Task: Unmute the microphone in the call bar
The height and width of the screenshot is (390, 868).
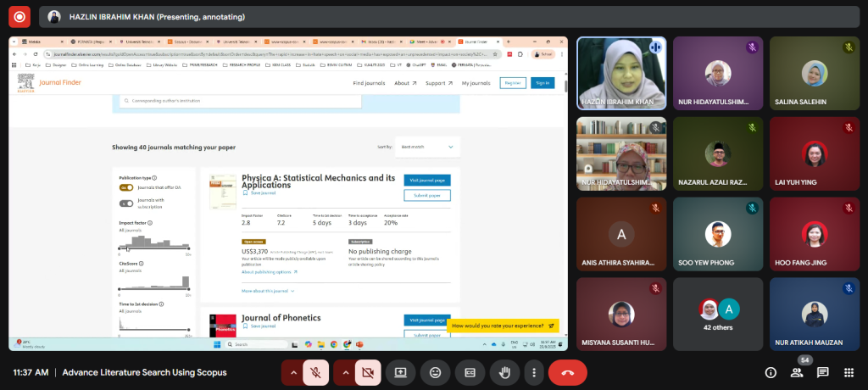Action: click(316, 372)
